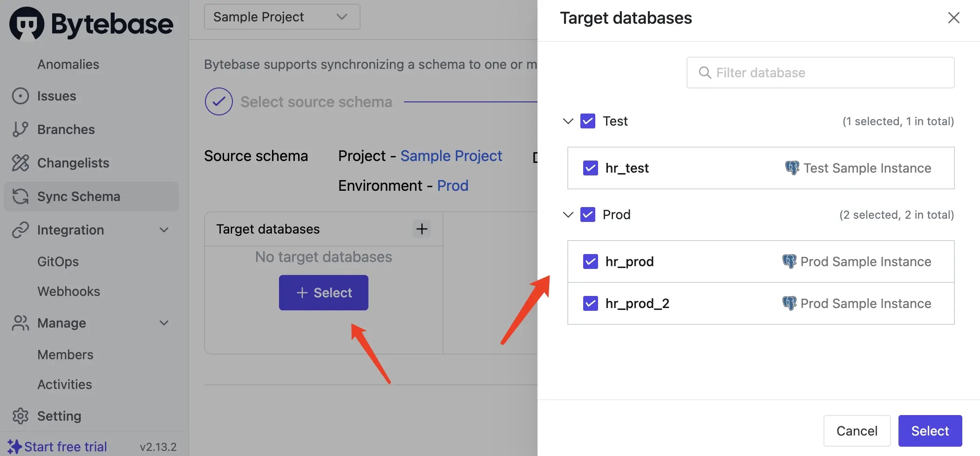Uncheck the hr_test database
980x456 pixels.
pyautogui.click(x=590, y=168)
